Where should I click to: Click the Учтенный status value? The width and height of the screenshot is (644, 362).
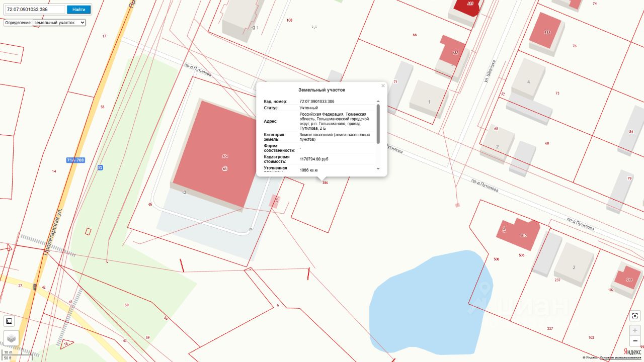[308, 108]
